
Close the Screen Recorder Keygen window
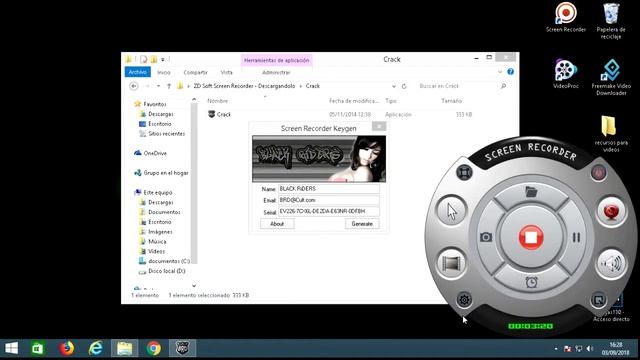point(379,127)
